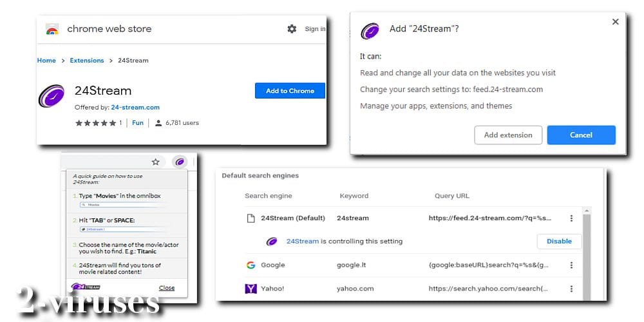This screenshot has width=644, height=322.
Task: Click the Add extension button
Action: coord(508,135)
